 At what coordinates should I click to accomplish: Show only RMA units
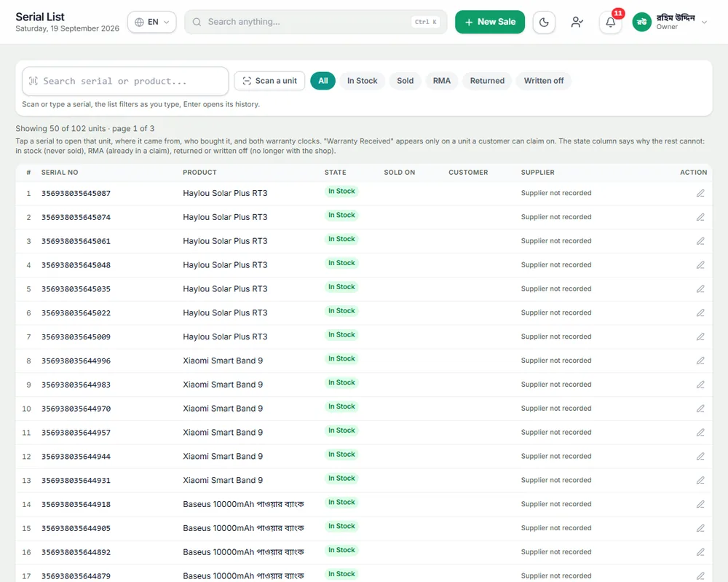[x=442, y=81]
